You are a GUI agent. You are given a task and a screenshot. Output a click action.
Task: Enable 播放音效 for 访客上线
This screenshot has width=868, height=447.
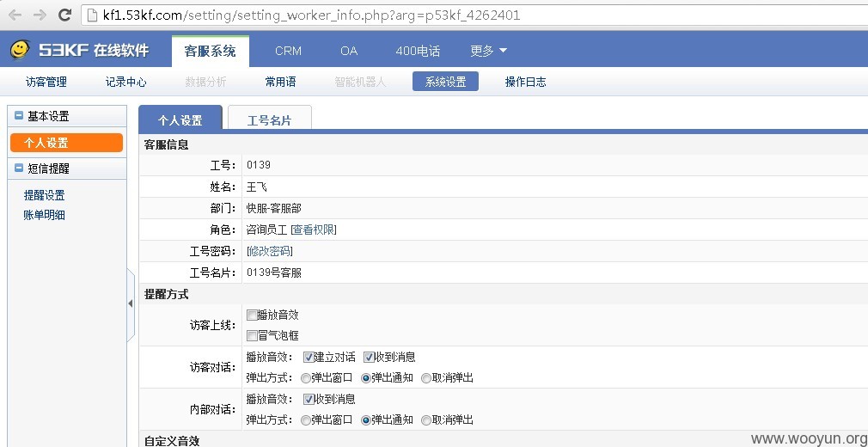[x=252, y=315]
